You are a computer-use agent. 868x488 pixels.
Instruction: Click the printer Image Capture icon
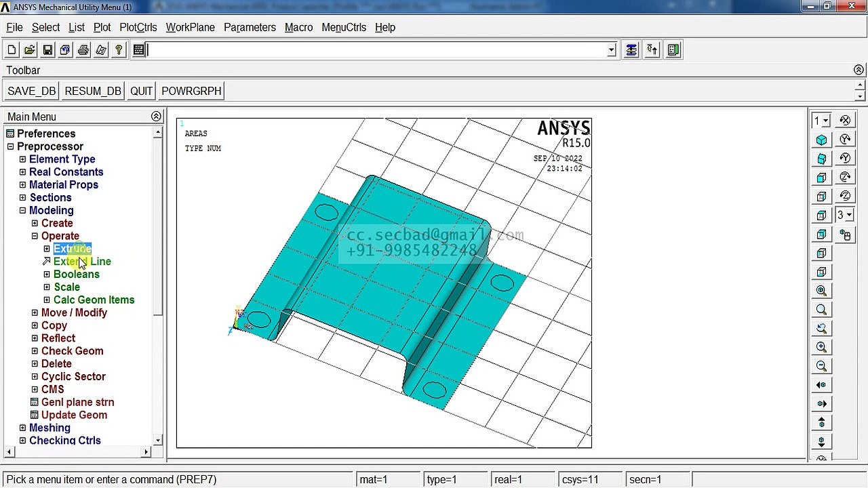point(83,50)
